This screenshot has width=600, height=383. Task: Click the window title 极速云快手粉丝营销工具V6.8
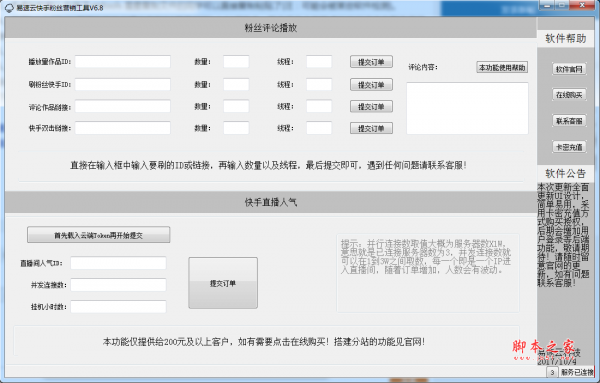(x=60, y=8)
